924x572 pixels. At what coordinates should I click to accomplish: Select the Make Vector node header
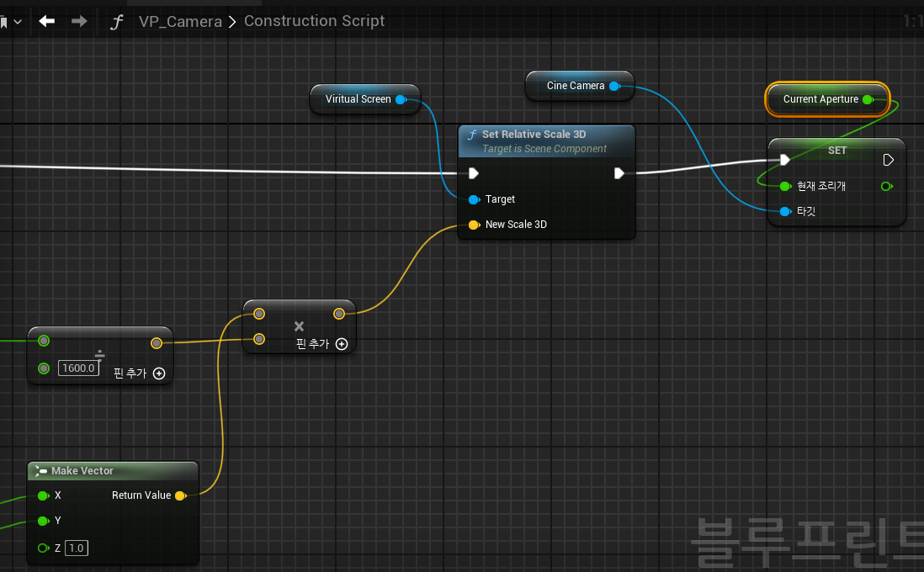pyautogui.click(x=113, y=471)
